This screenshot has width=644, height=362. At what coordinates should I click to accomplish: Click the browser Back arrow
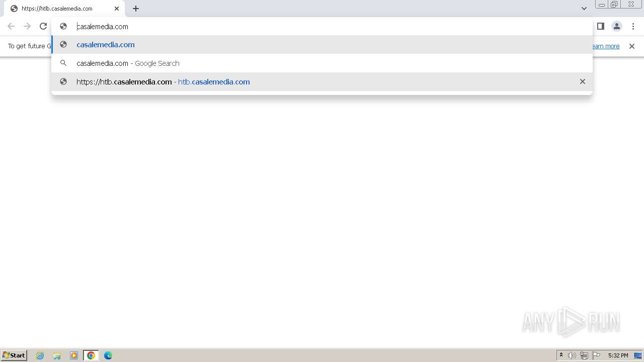coord(11,26)
